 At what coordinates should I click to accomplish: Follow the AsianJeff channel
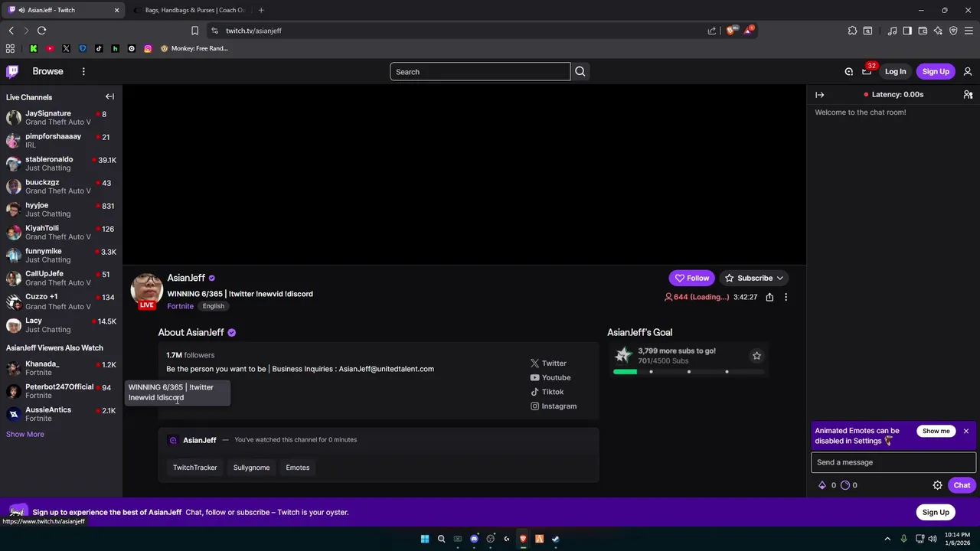pos(691,278)
